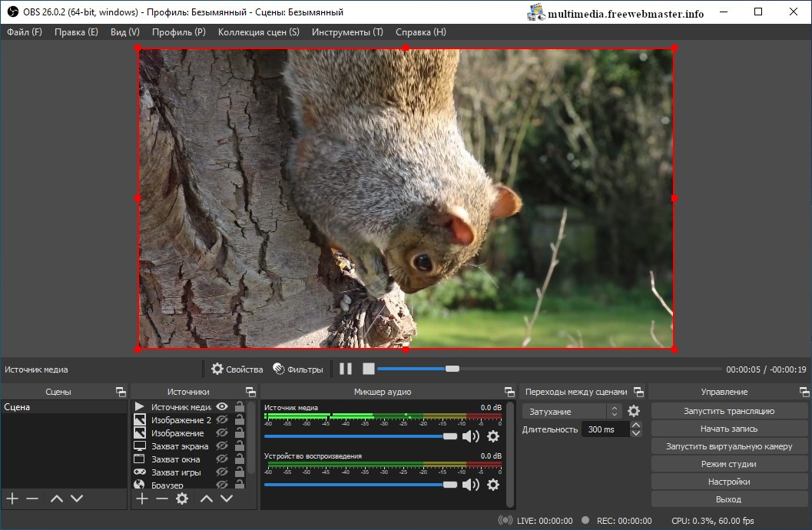Pause the media playback
812x530 pixels.
click(346, 369)
